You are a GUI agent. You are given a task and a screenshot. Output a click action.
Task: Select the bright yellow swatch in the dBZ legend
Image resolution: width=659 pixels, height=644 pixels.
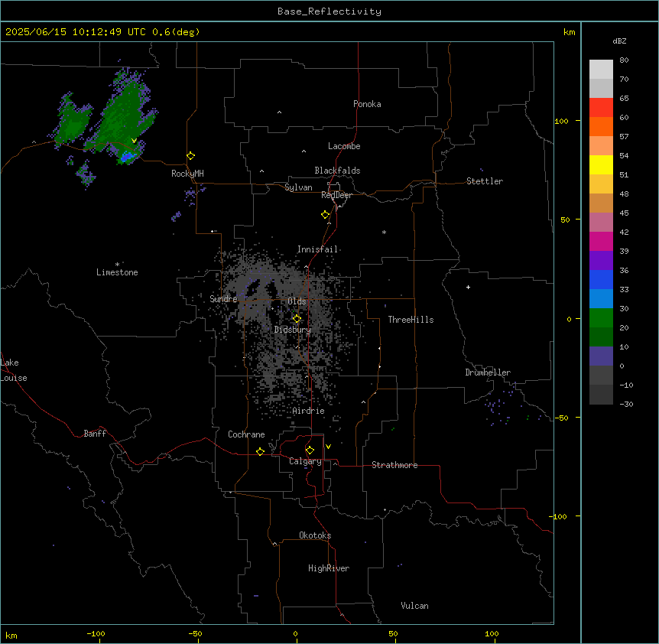(x=601, y=164)
